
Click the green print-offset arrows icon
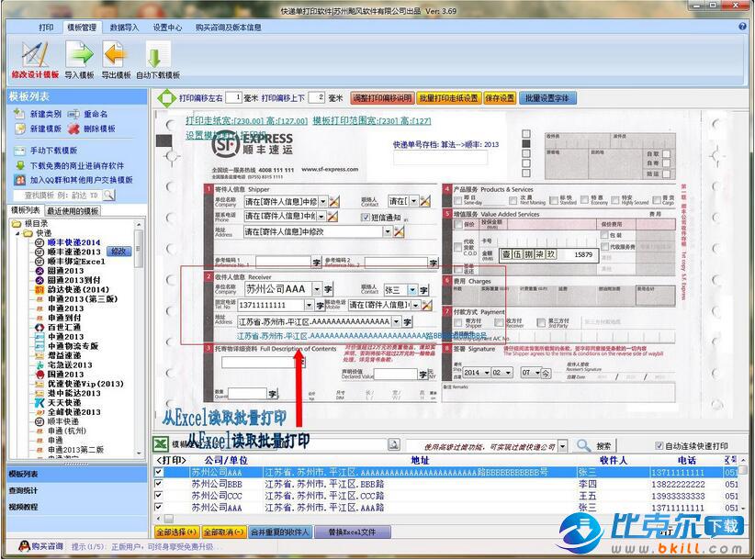tap(166, 98)
